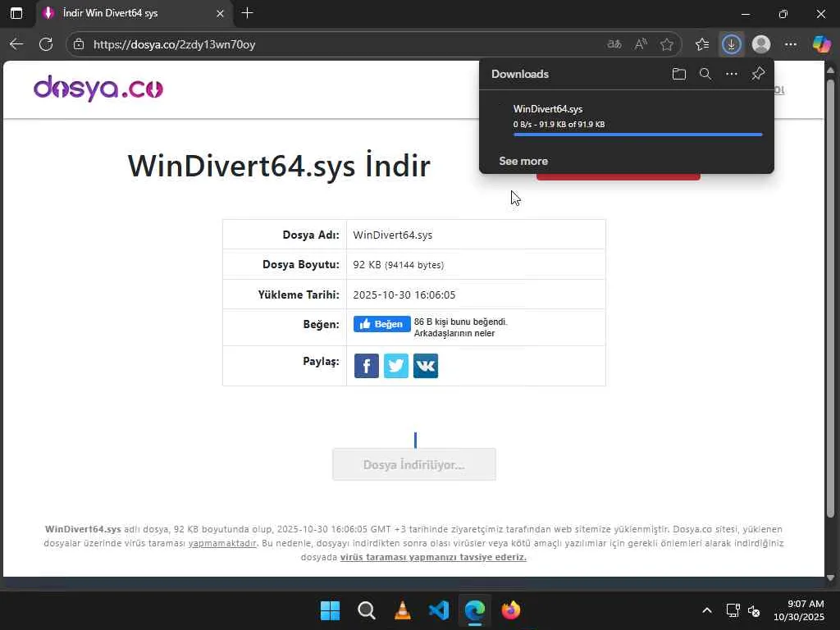Click the scrollbar down arrow
840x630 pixels.
pyautogui.click(x=830, y=577)
